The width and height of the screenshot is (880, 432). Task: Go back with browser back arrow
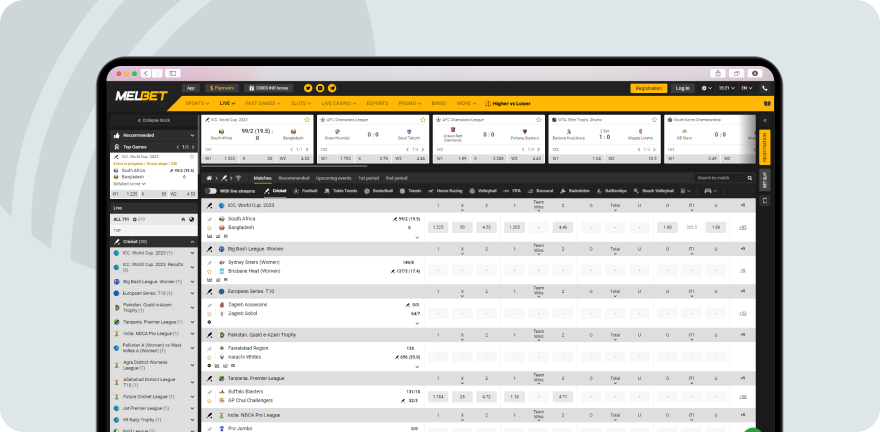pos(146,73)
